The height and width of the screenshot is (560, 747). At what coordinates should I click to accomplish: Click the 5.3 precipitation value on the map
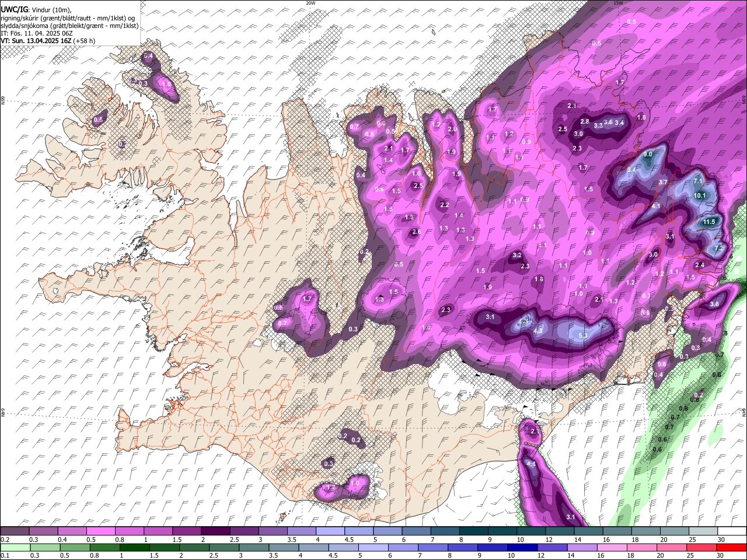click(x=583, y=335)
